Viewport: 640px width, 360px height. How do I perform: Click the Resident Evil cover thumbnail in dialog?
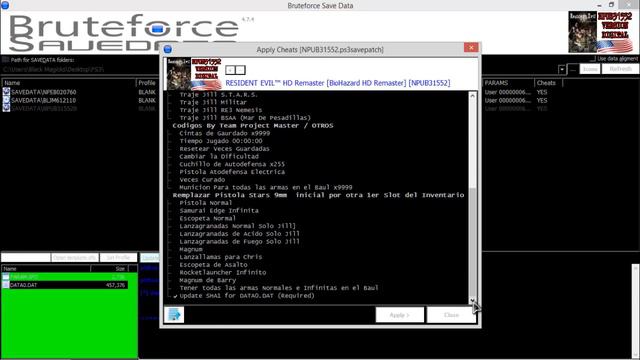click(194, 74)
